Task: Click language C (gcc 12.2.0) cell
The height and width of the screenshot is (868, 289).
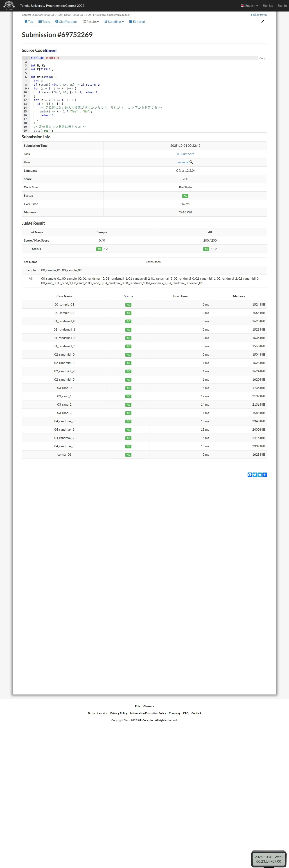Action: click(185, 171)
